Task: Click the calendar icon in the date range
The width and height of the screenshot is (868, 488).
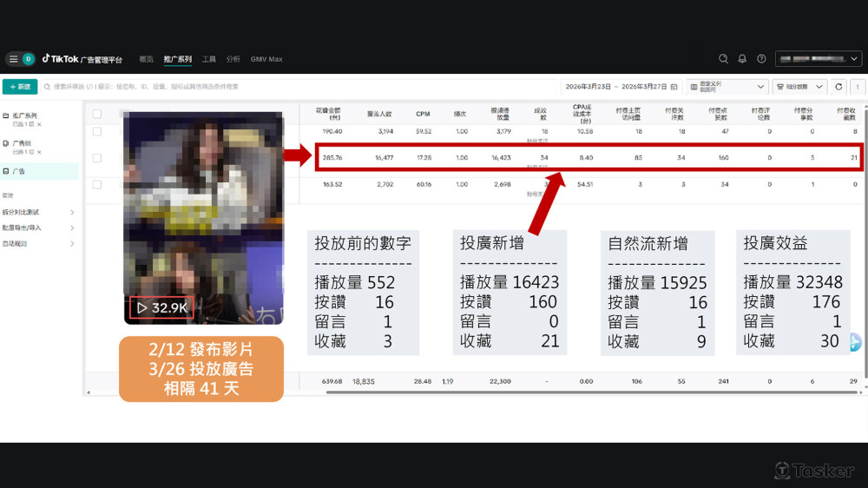Action: [x=674, y=87]
